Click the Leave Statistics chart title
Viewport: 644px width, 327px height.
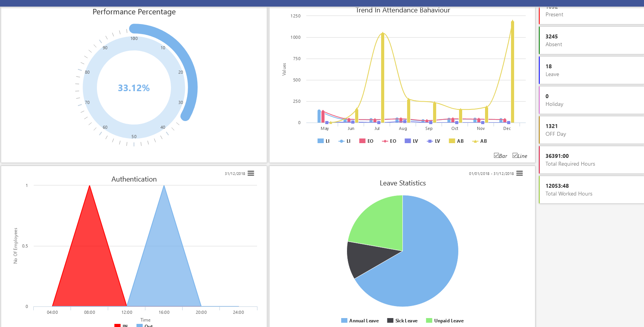click(403, 183)
